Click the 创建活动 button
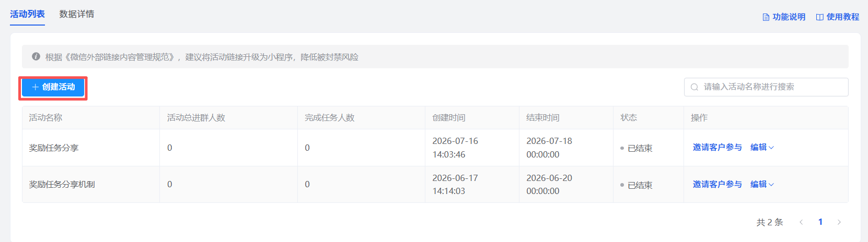868x242 pixels. coord(53,87)
